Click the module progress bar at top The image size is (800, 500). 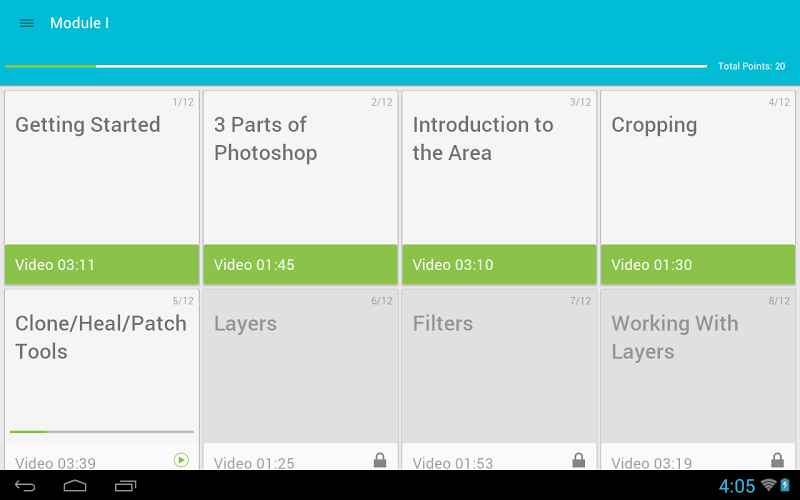tap(356, 66)
